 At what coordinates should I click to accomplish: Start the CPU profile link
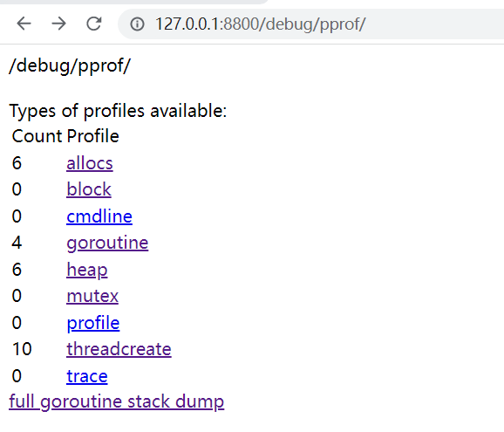click(x=93, y=323)
